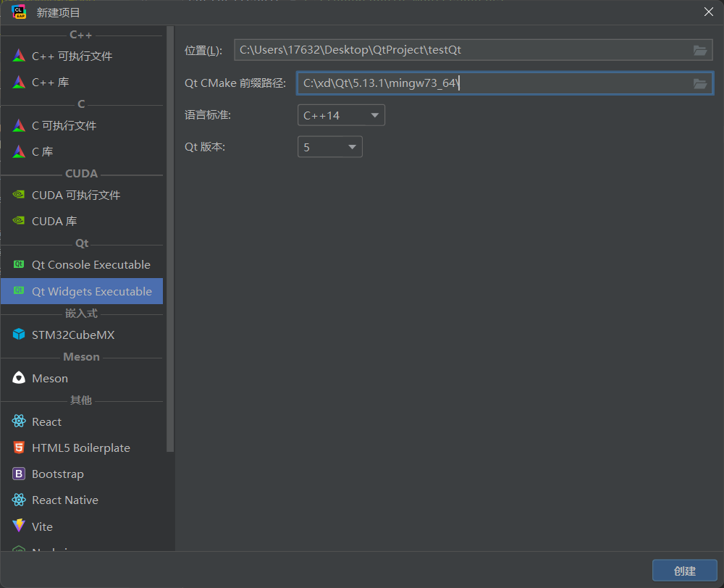This screenshot has width=724, height=588.
Task: Pick the Vite project template
Action: click(82, 526)
